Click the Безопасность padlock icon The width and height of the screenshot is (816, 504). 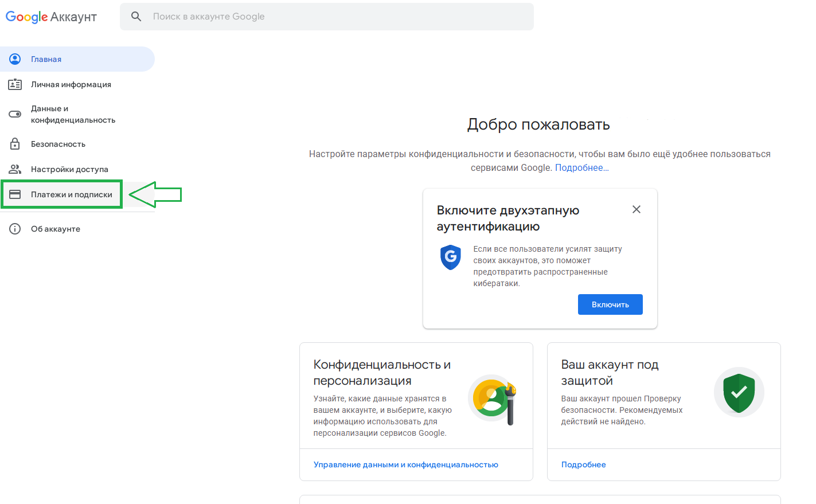15,144
